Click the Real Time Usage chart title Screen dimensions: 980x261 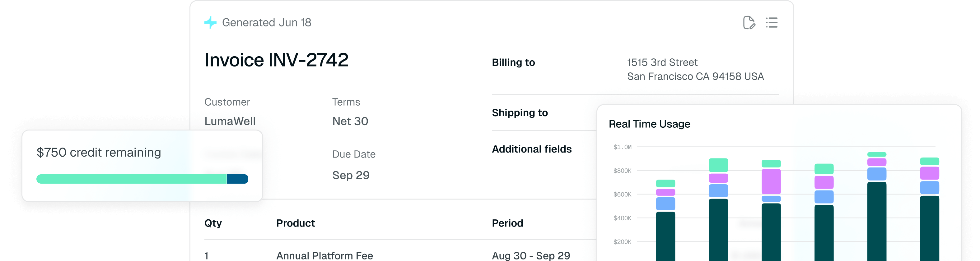coord(649,124)
